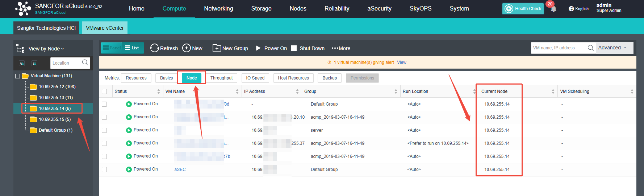This screenshot has height=196, width=644.
Task: Switch to Panel view
Action: (x=112, y=48)
